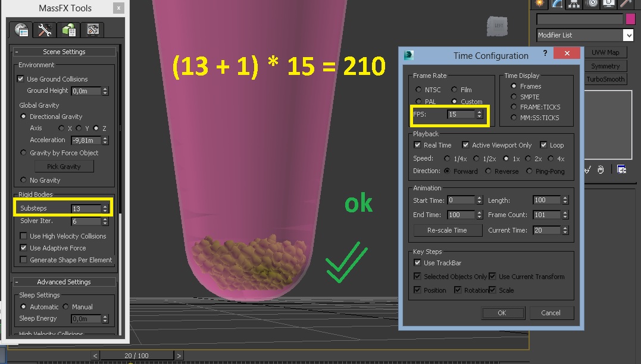Toggle Use Current Transform checkbox
The height and width of the screenshot is (364, 641).
tap(493, 276)
